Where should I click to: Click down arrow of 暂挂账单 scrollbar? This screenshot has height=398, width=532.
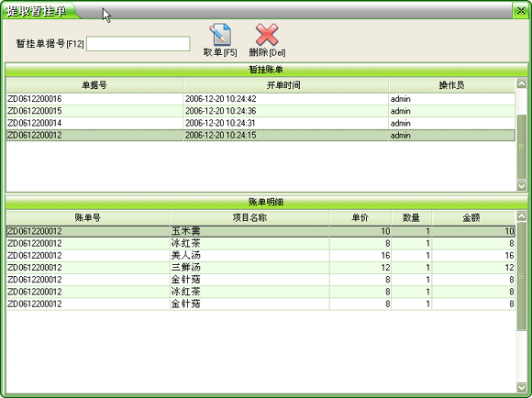[522, 185]
